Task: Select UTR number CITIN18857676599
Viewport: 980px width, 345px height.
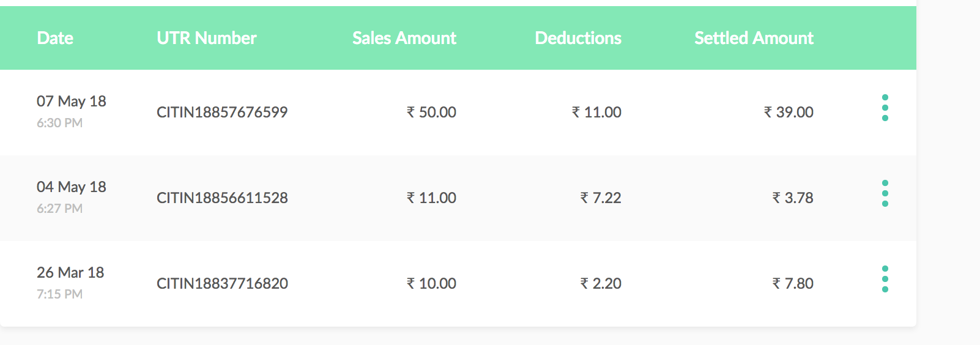Action: 222,112
